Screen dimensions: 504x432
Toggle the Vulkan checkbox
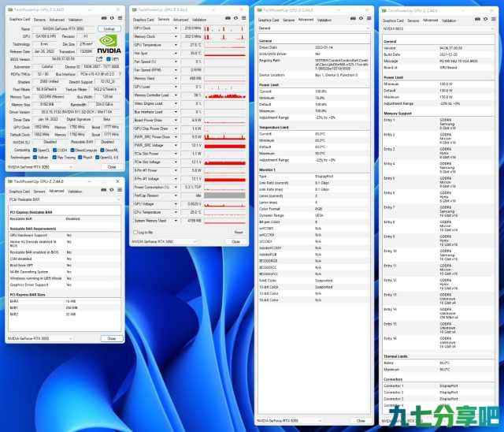click(x=35, y=158)
